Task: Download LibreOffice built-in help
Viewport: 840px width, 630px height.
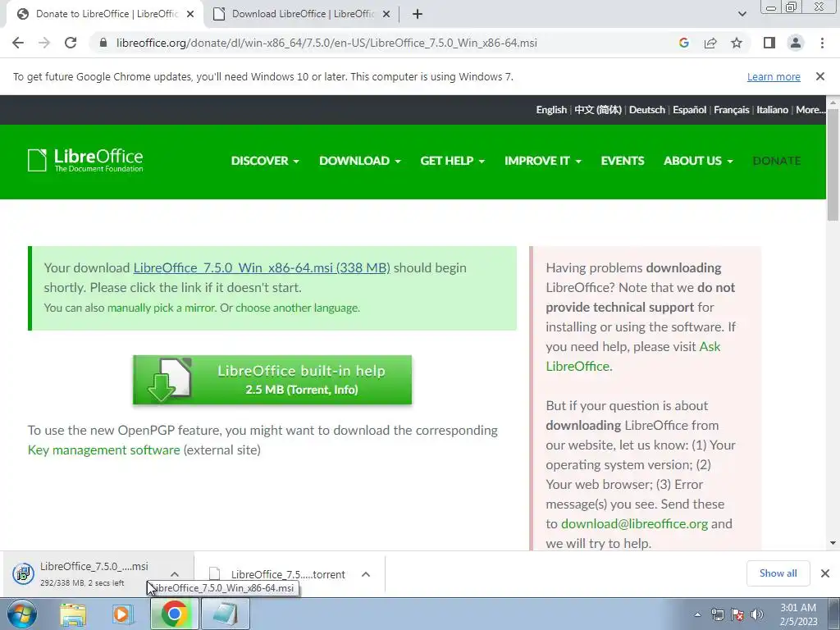Action: (272, 380)
